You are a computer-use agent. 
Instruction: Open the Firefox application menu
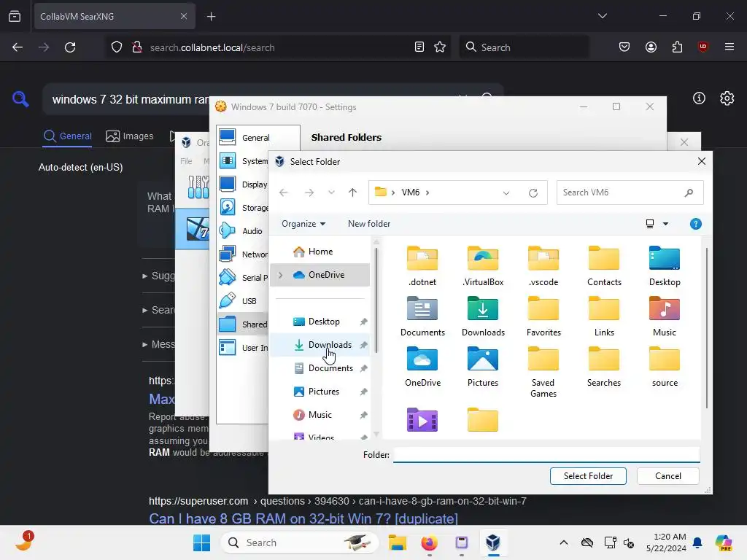[x=729, y=47]
